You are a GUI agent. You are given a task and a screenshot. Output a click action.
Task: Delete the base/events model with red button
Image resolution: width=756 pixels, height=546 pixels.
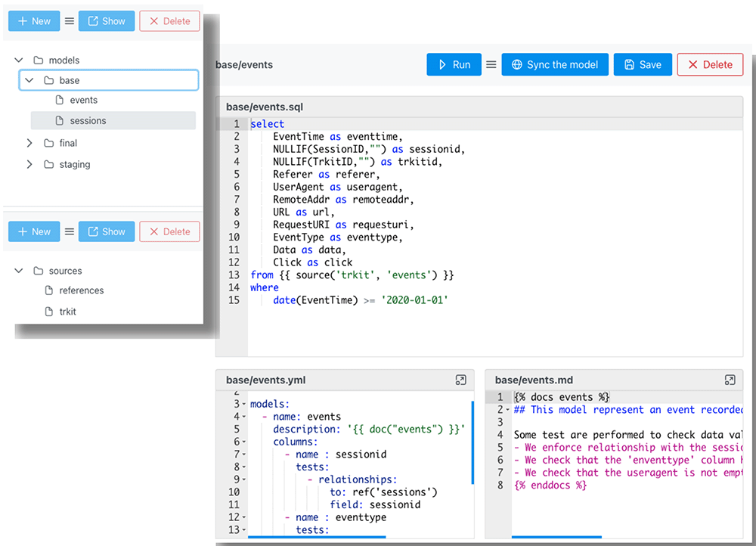pos(709,65)
